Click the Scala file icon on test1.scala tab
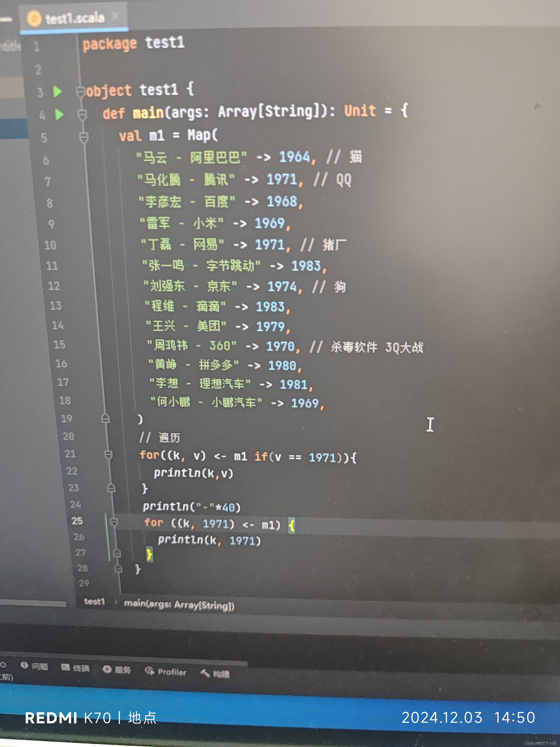 coord(34,19)
